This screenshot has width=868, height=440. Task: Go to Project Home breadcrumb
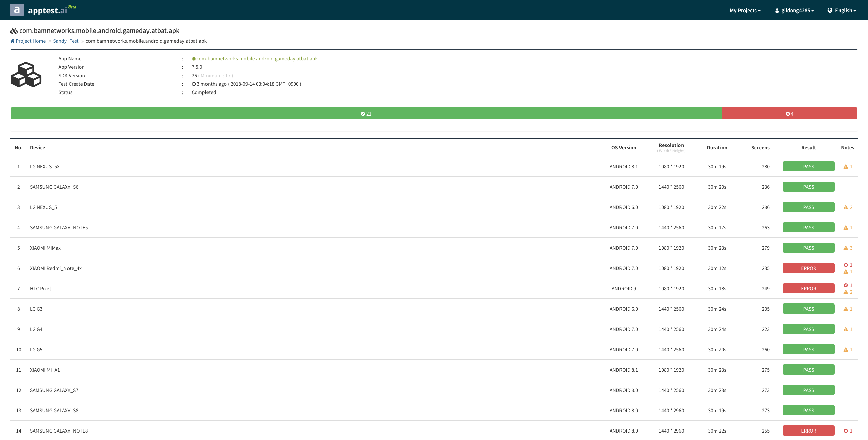[31, 41]
